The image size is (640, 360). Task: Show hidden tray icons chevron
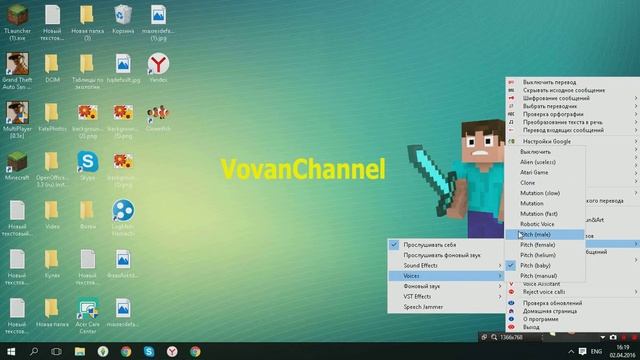pos(571,351)
